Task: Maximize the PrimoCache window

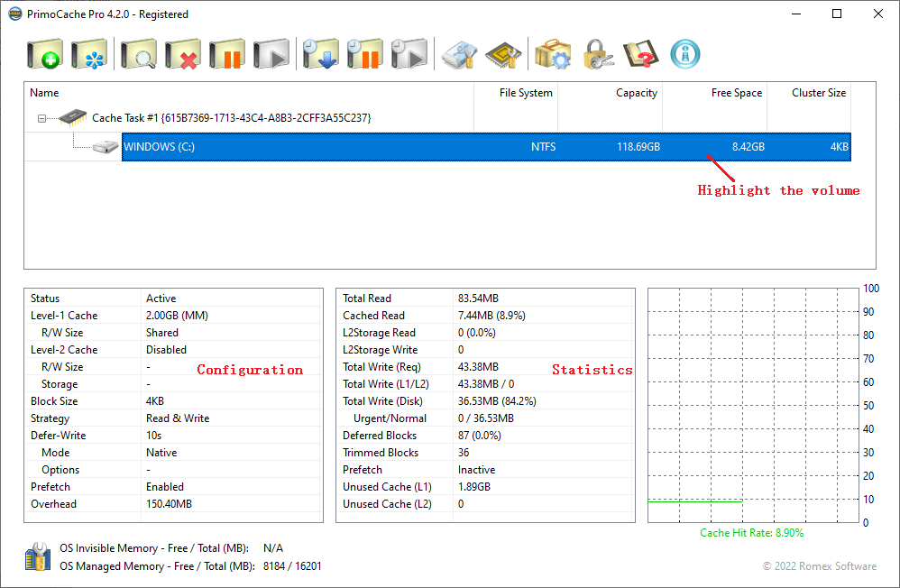Action: pos(837,14)
